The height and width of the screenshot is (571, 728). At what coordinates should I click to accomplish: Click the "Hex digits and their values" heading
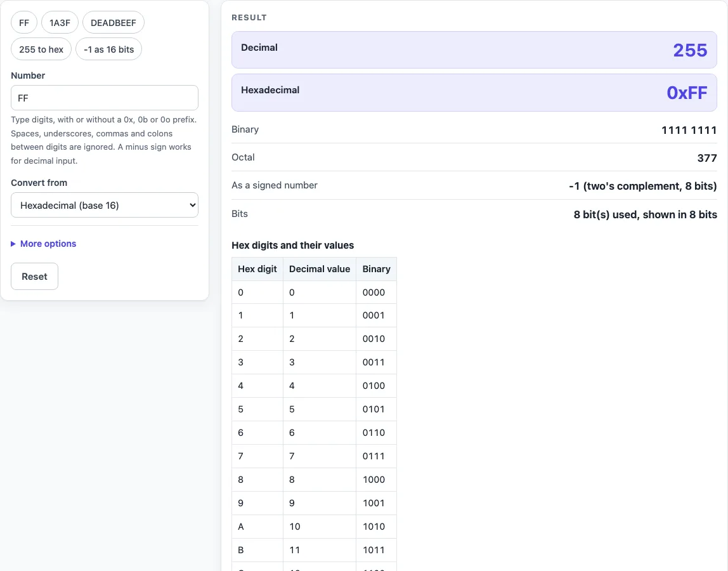pyautogui.click(x=292, y=246)
